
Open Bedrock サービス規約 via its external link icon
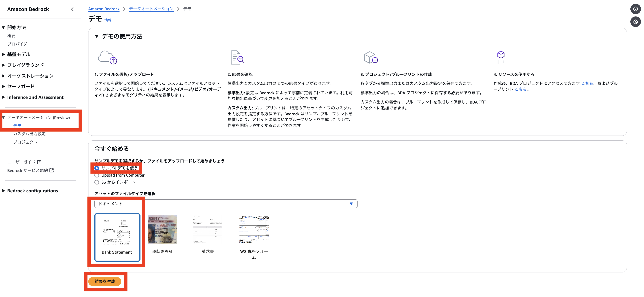click(x=52, y=170)
